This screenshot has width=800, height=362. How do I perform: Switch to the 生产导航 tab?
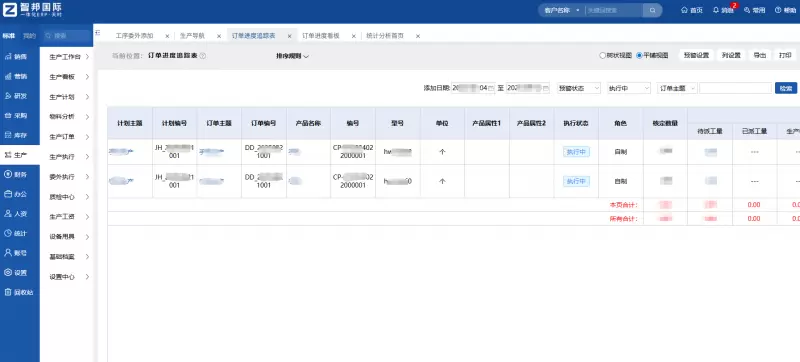pyautogui.click(x=192, y=36)
